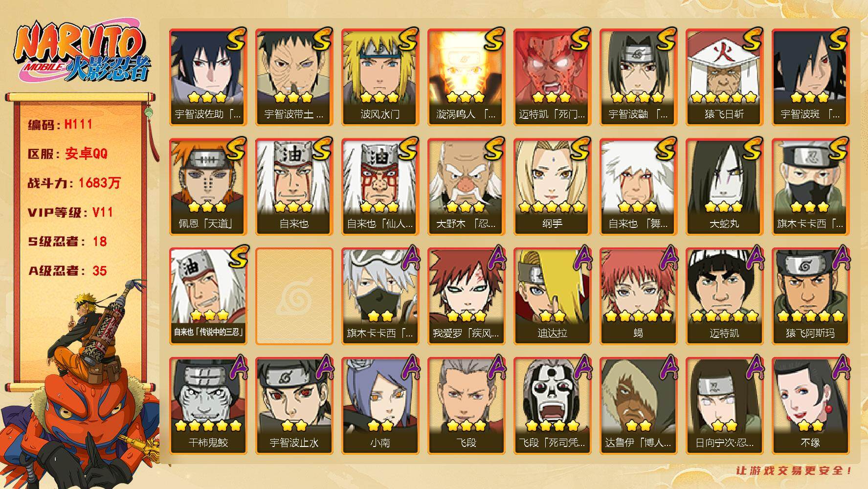Choose the 纲手 ninja card
868x489 pixels.
click(552, 186)
